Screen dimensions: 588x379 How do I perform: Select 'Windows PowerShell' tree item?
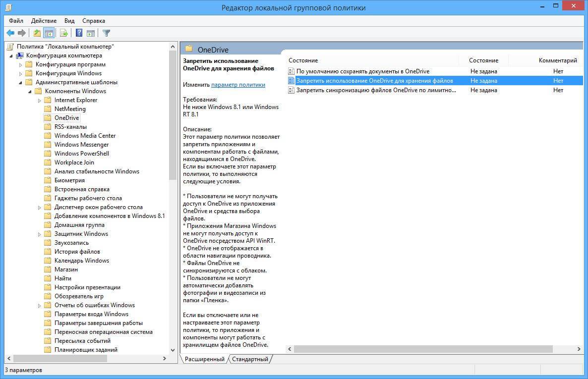(x=82, y=153)
